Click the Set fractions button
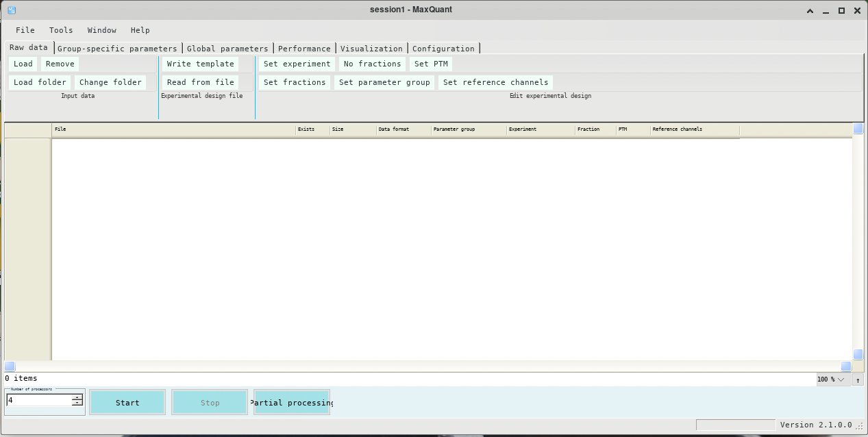The height and width of the screenshot is (437, 868). (x=295, y=82)
